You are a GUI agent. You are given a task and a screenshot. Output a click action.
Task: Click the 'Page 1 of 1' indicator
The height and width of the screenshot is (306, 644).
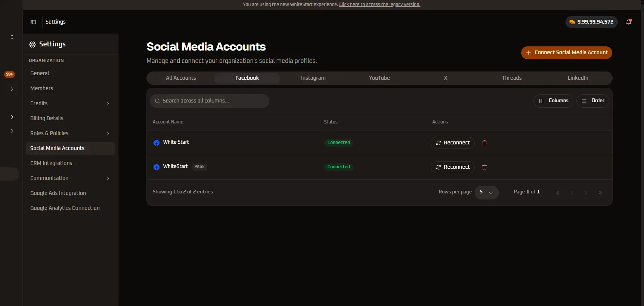(x=526, y=192)
